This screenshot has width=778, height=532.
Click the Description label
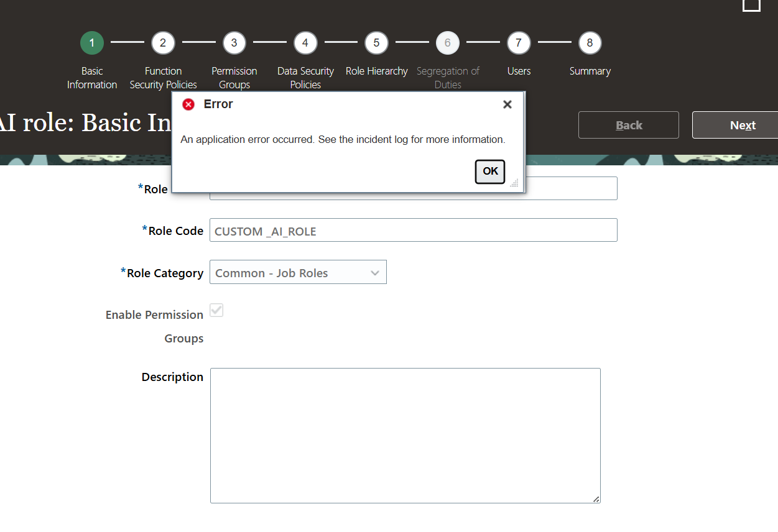tap(172, 377)
